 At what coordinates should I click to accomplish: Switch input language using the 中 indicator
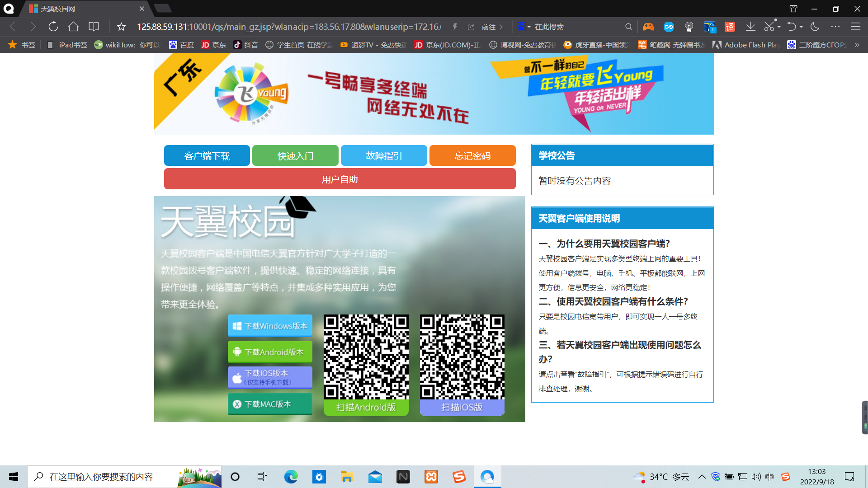click(x=770, y=477)
